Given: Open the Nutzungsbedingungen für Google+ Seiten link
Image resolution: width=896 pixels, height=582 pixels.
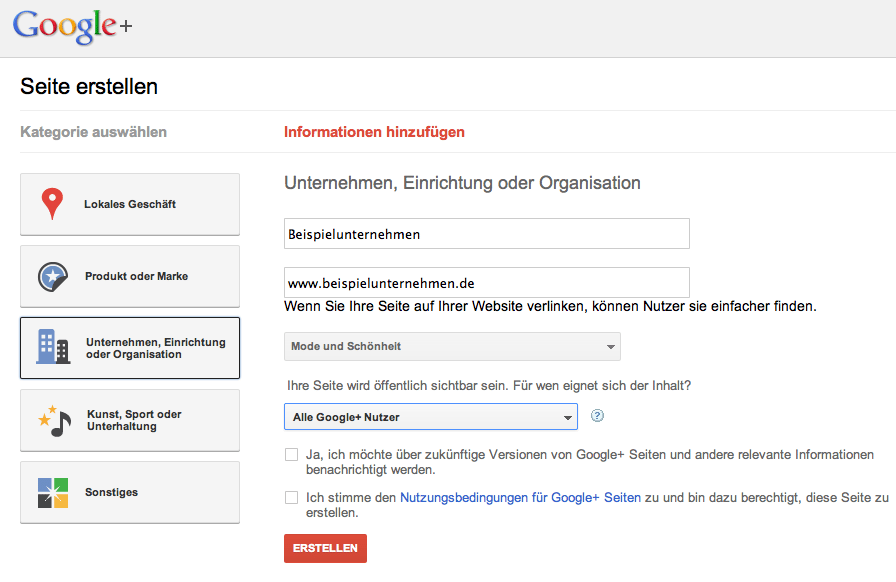Looking at the screenshot, I should coord(520,497).
